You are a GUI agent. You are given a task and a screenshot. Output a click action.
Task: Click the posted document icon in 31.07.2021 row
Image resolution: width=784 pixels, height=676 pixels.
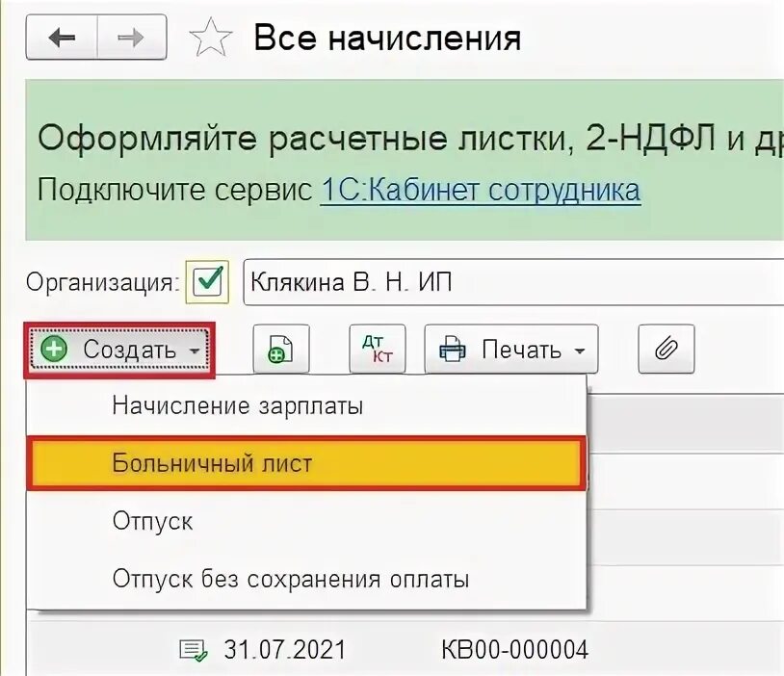pyautogui.click(x=193, y=651)
